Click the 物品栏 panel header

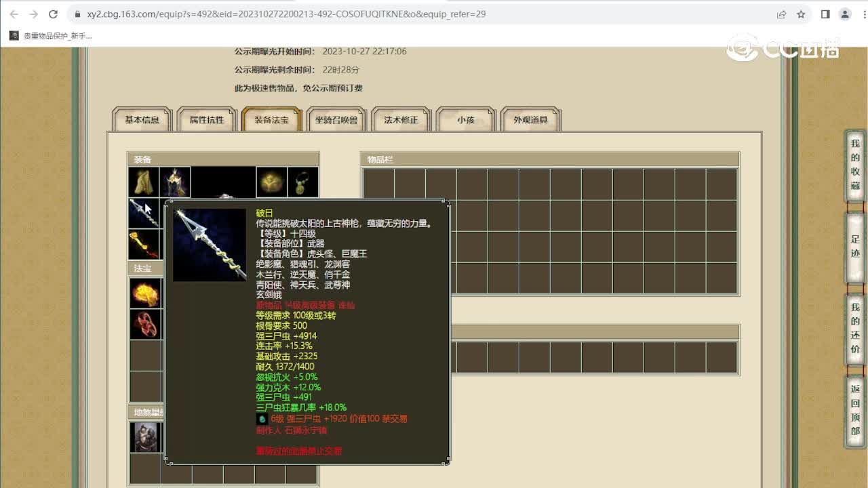(550, 160)
